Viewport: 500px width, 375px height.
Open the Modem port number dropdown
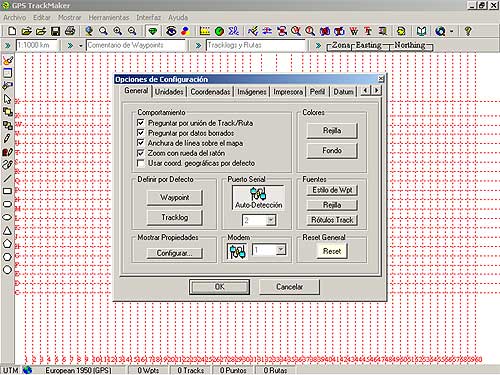tap(281, 249)
